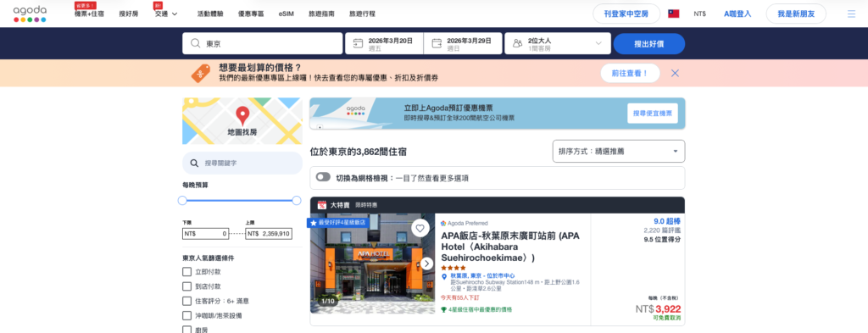
Task: Check the 沖咖啡/泡茶設備 filter
Action: 186,316
